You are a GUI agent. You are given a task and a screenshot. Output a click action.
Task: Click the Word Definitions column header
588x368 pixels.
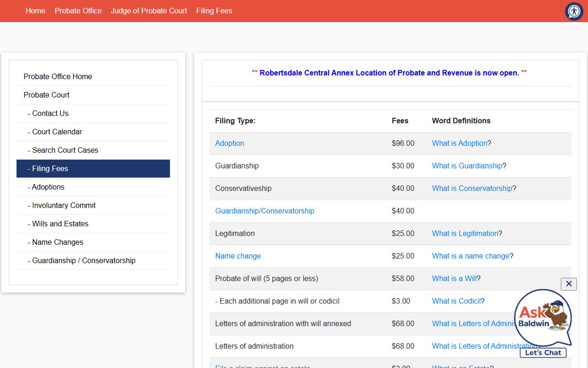click(461, 121)
